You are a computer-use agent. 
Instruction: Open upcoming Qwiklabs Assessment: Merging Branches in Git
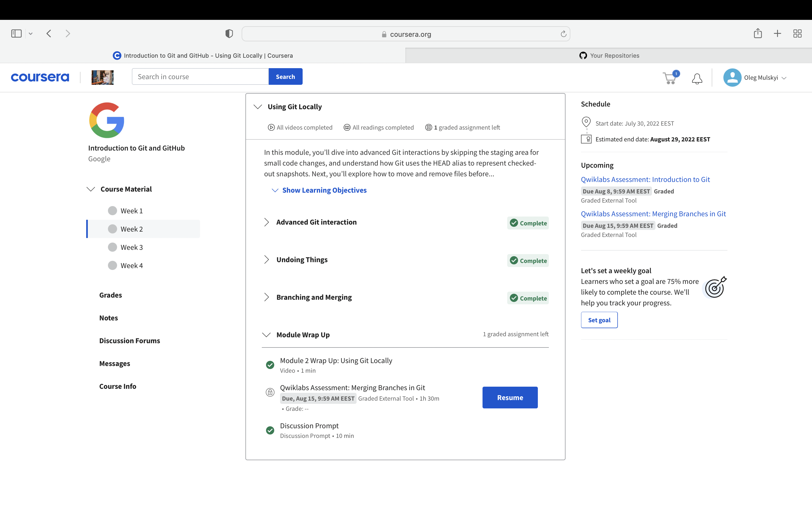(653, 214)
